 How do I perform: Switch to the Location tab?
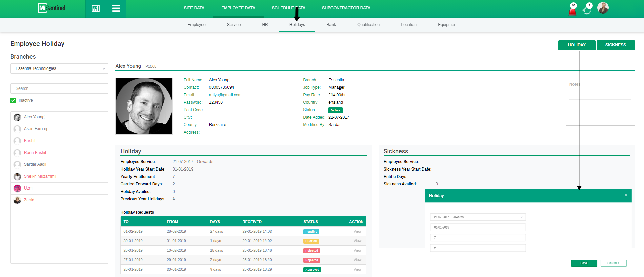pos(409,25)
